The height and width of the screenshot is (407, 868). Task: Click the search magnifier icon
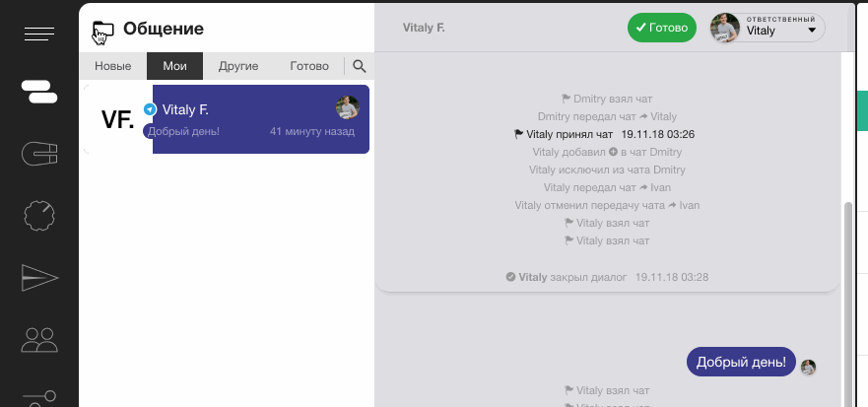(359, 67)
